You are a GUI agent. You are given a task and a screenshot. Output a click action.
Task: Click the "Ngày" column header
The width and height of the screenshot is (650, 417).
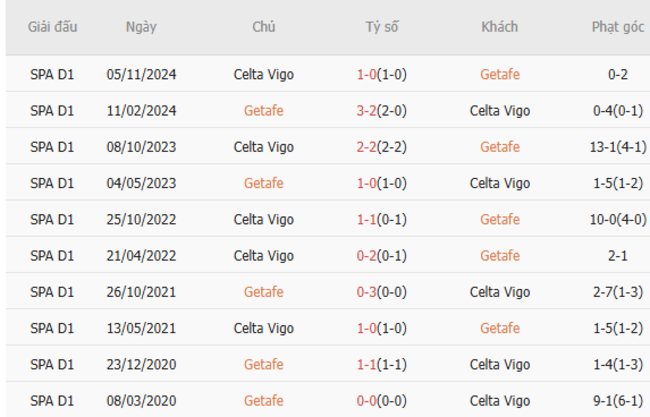pyautogui.click(x=141, y=27)
